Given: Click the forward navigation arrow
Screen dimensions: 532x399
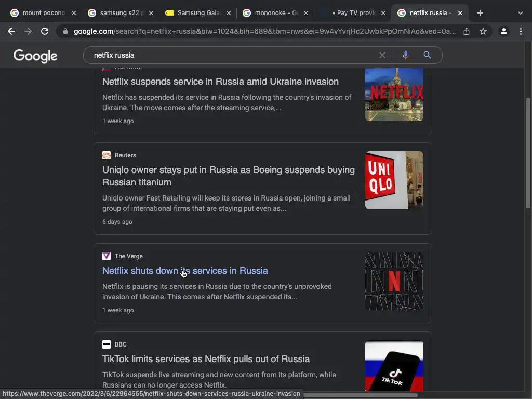Looking at the screenshot, I should pyautogui.click(x=28, y=32).
